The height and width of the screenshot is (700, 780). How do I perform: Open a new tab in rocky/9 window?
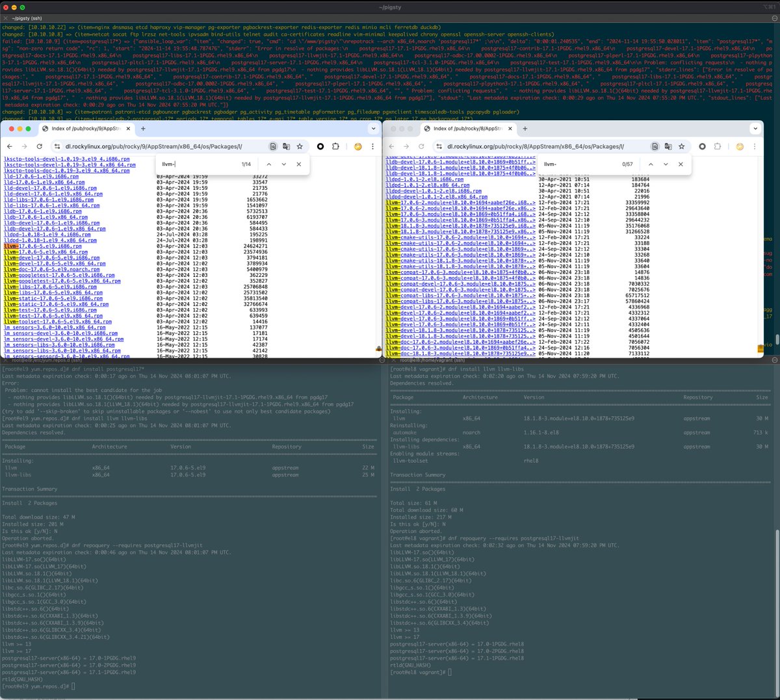[x=143, y=129]
